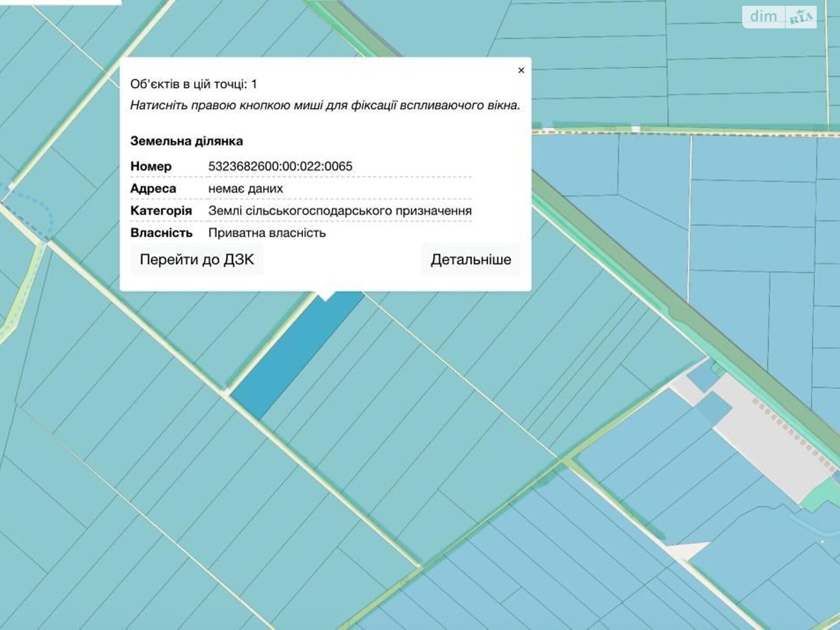Click the Категорія field label
The height and width of the screenshot is (630, 840).
[161, 211]
